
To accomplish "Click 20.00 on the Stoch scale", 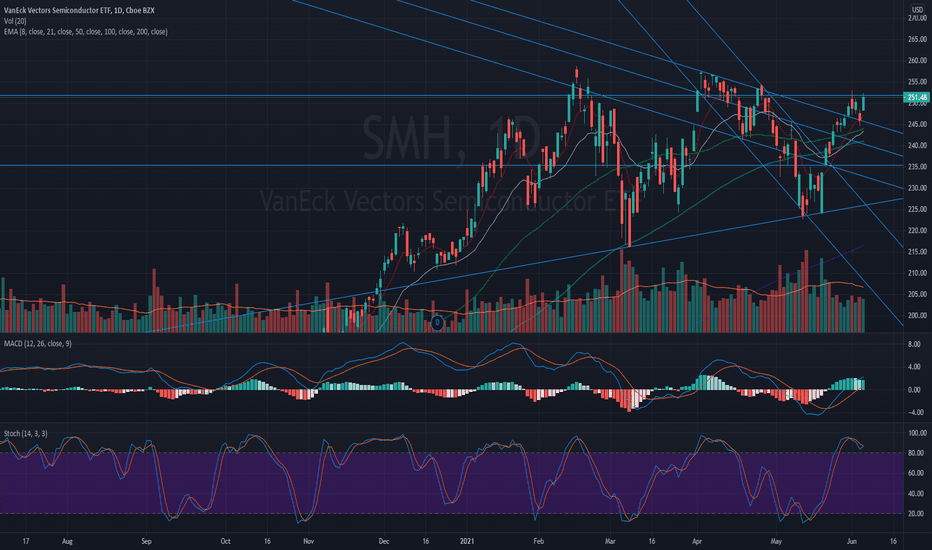I will [916, 514].
